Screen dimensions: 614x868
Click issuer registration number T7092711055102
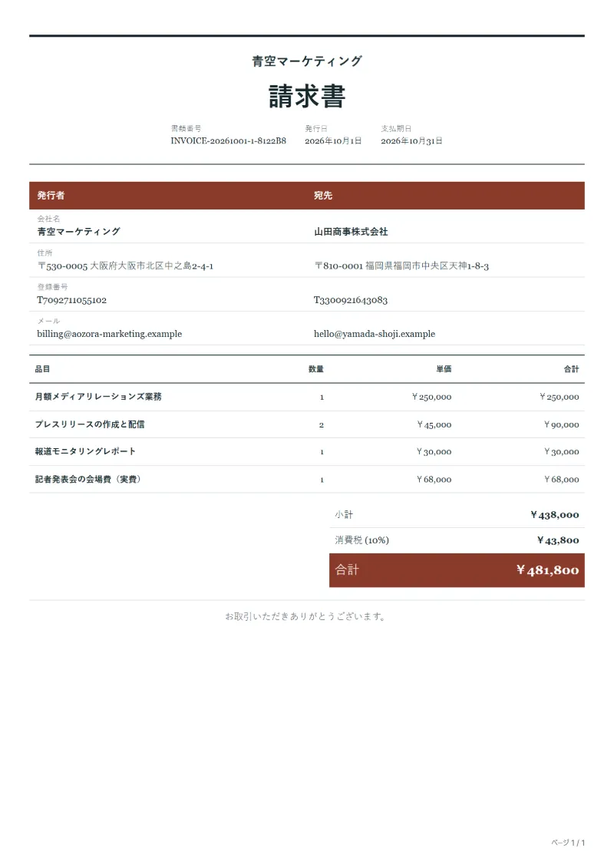click(72, 300)
